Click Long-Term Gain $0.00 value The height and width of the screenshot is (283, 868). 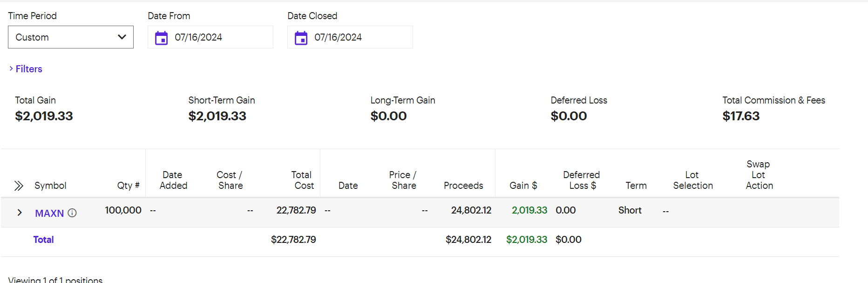(388, 116)
